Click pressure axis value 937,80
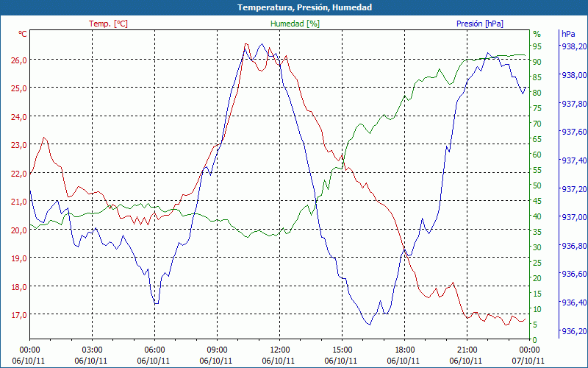 click(x=574, y=104)
